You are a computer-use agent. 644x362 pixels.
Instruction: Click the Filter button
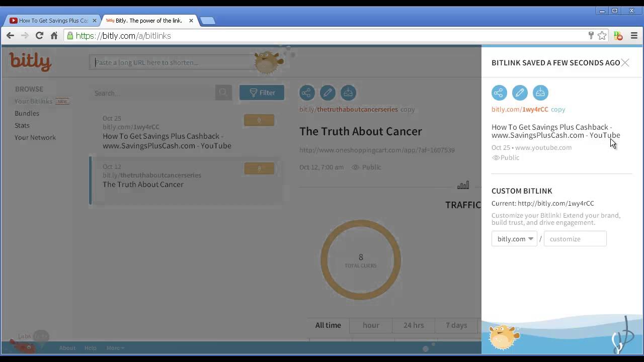click(x=262, y=93)
